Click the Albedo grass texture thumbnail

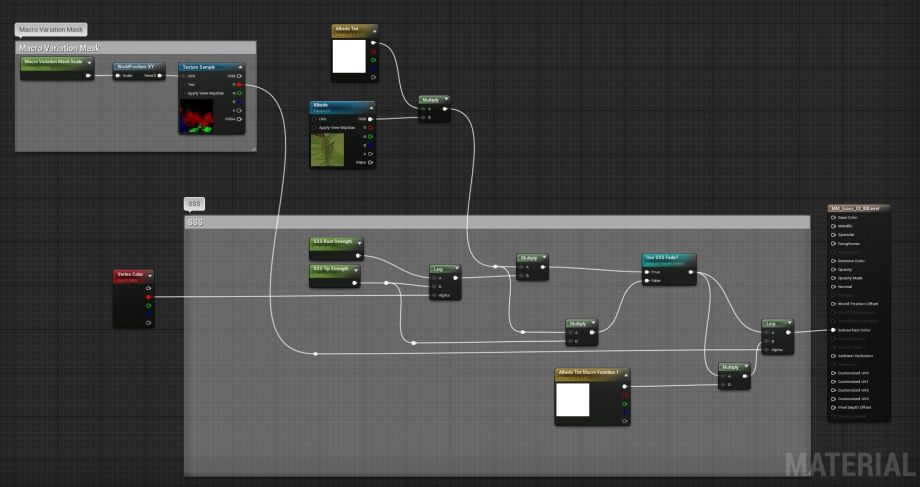(327, 150)
